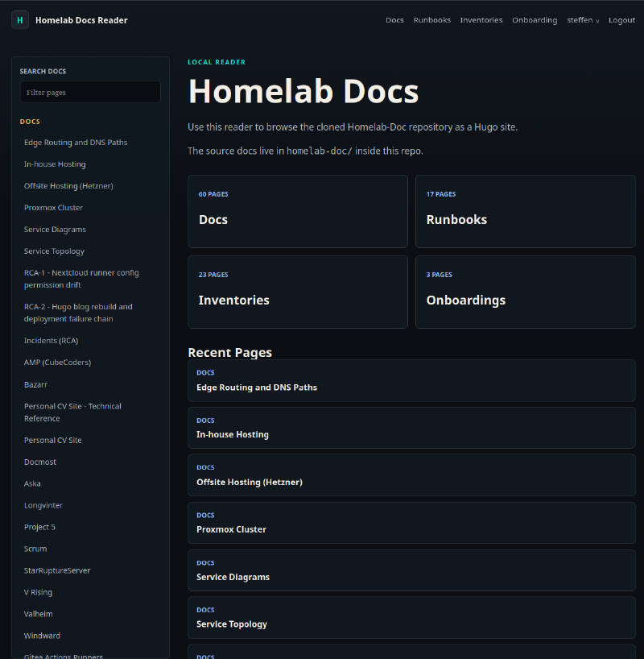Open sidebar link Edge Routing and DNS Paths
This screenshot has width=644, height=659.
pyautogui.click(x=76, y=143)
